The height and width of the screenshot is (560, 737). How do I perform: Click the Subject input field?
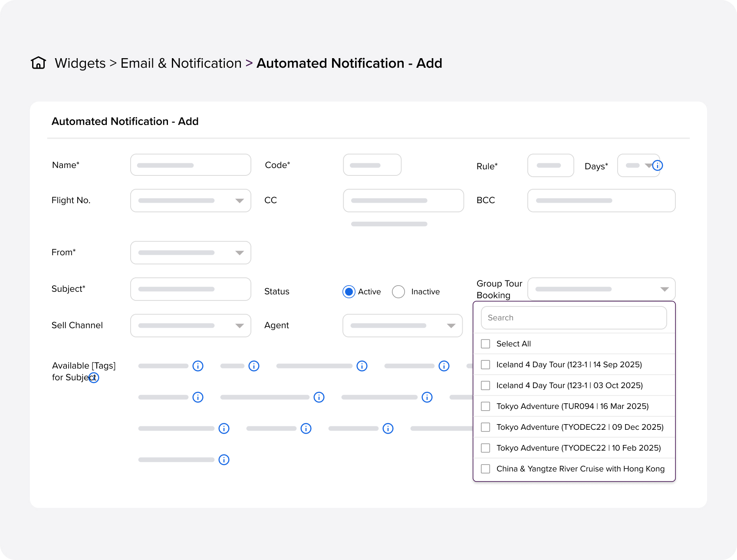pos(191,289)
